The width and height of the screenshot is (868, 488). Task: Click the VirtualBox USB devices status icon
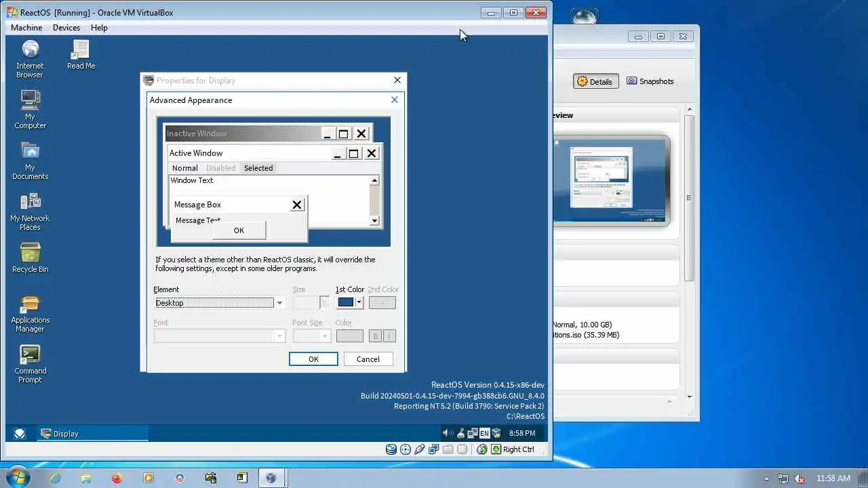(420, 449)
